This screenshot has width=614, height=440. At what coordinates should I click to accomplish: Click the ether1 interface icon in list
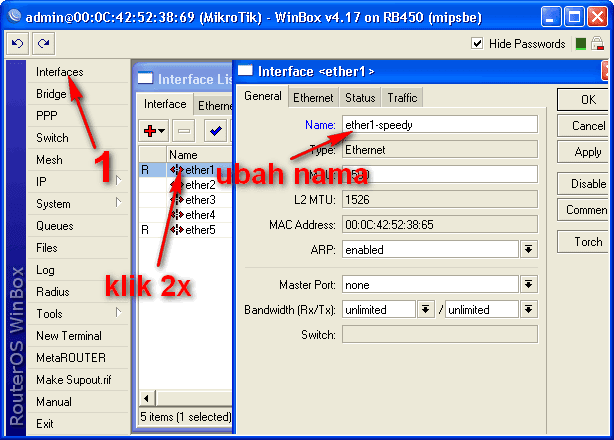coord(177,170)
